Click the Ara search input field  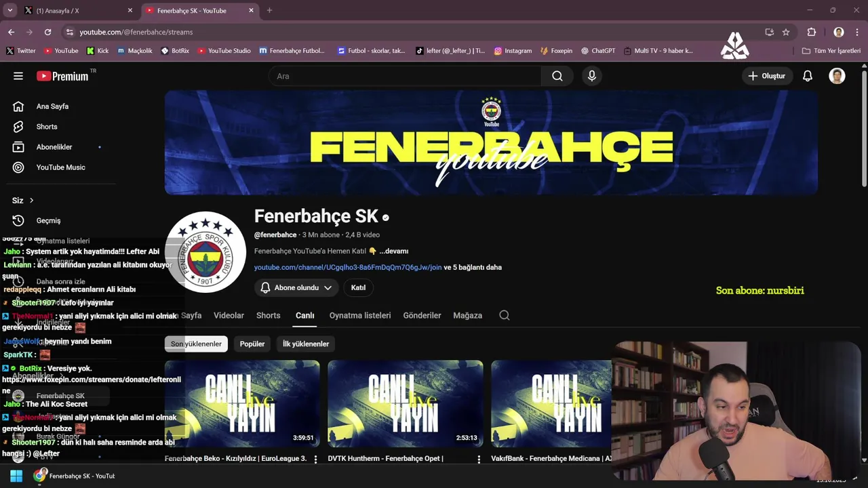(405, 76)
